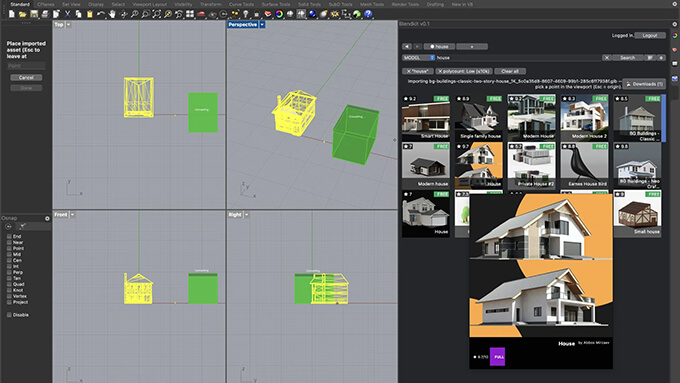The height and width of the screenshot is (383, 680).
Task: Click the color wheel properties icon in toolbar
Action: pyautogui.click(x=279, y=14)
